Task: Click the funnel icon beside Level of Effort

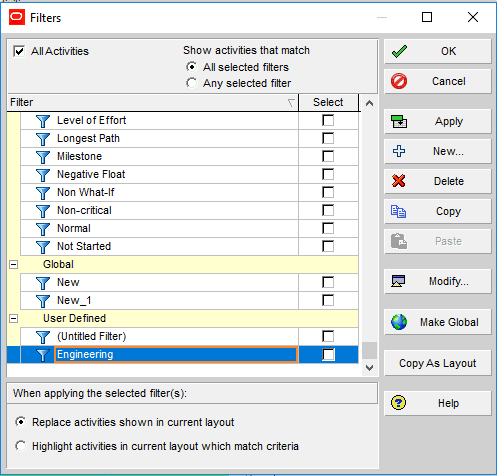Action: pos(43,121)
